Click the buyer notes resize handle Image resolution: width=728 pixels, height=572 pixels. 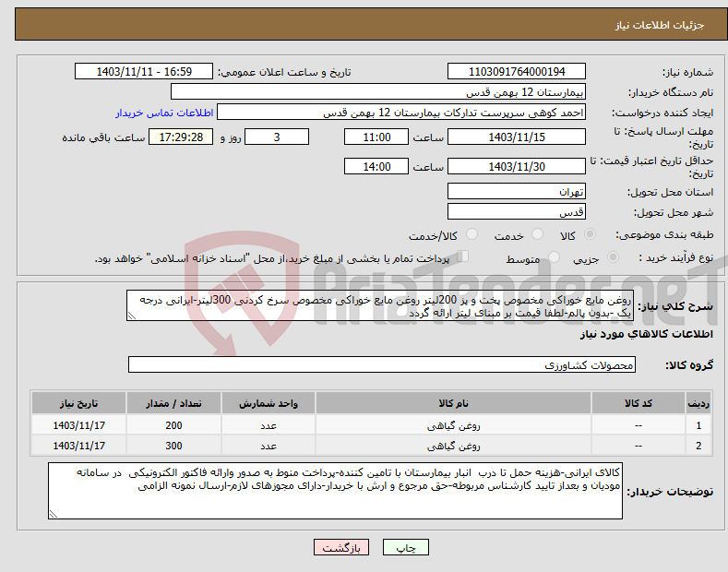click(54, 514)
